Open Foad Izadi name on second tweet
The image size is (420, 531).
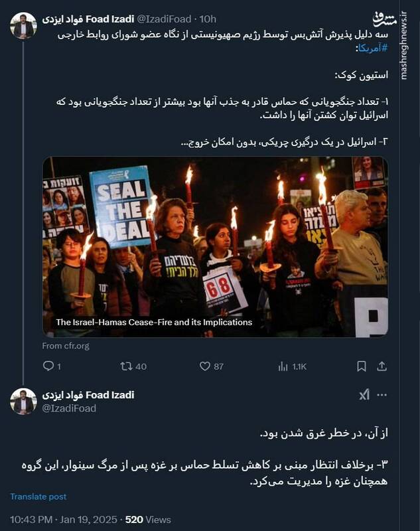click(88, 395)
